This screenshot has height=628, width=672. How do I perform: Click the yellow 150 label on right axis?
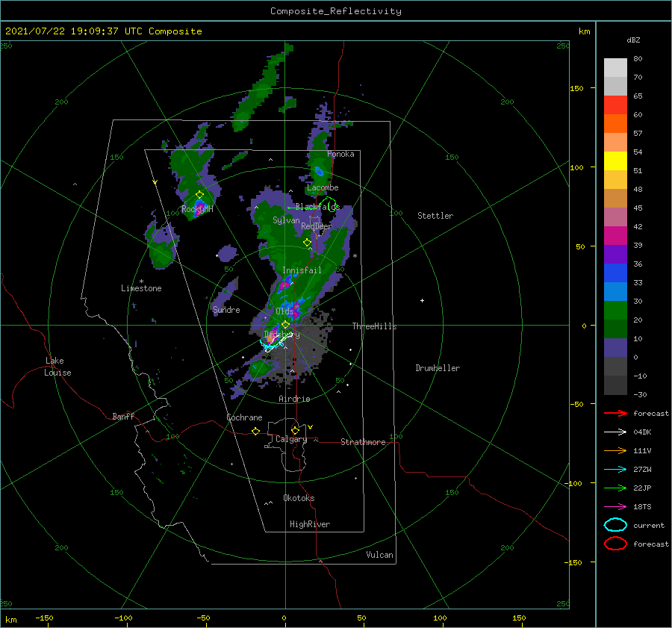[576, 88]
